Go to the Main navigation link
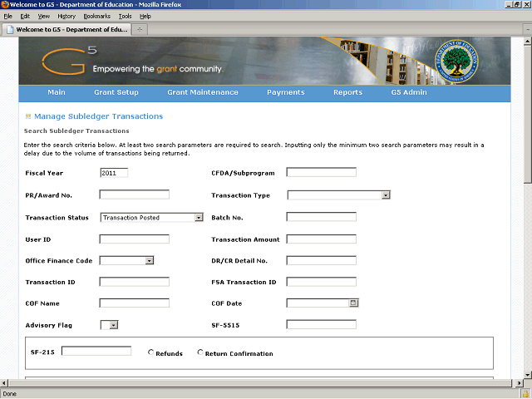Screen dimensions: 532x399 pyautogui.click(x=57, y=92)
